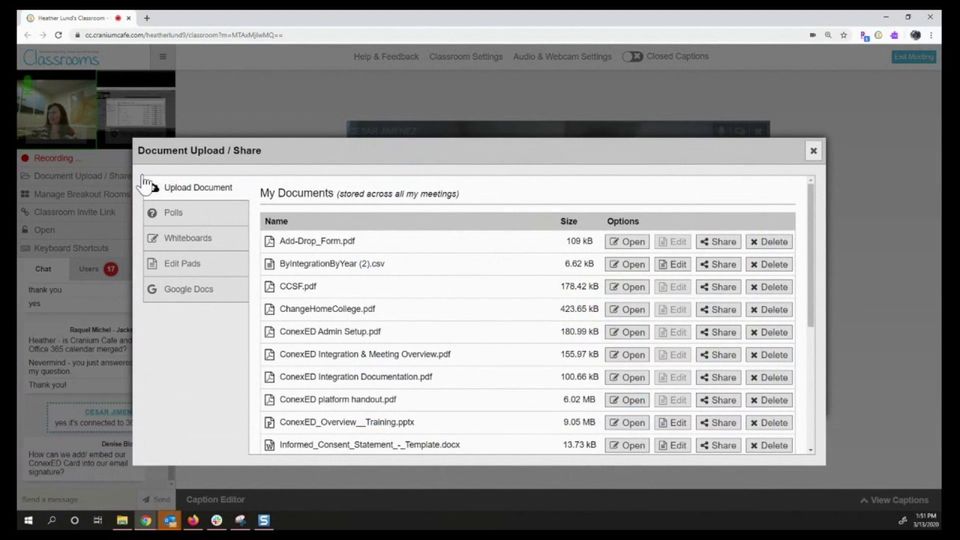The width and height of the screenshot is (960, 540).
Task: Open Audio & Webcam Settings
Action: tap(562, 56)
